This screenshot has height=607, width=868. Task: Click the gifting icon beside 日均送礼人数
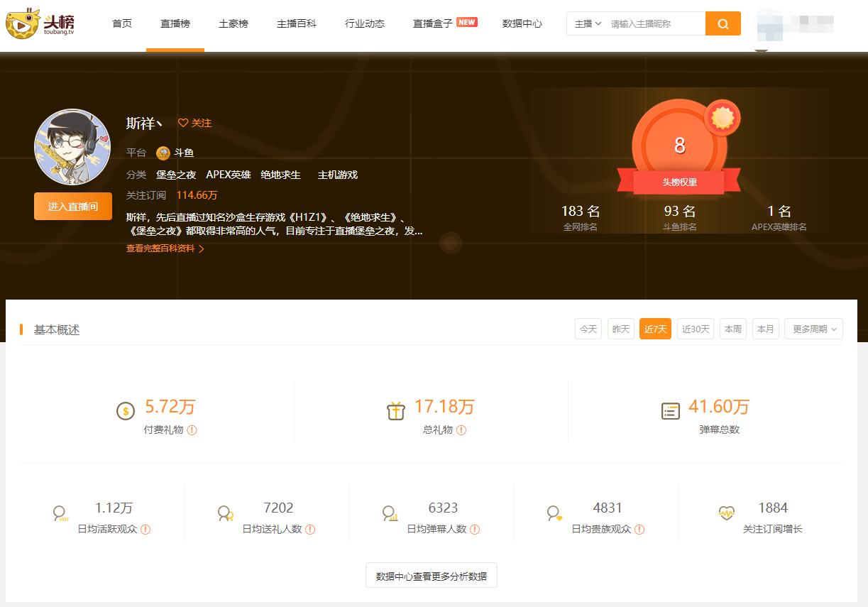[226, 513]
